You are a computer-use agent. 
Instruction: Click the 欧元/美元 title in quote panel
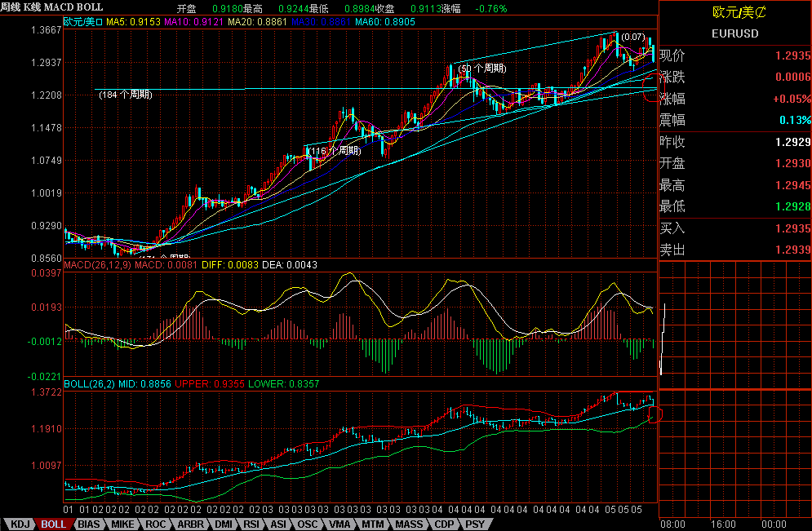click(734, 12)
